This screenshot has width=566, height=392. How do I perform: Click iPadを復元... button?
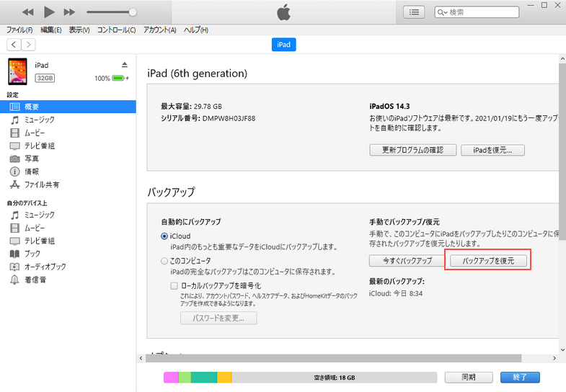(492, 150)
